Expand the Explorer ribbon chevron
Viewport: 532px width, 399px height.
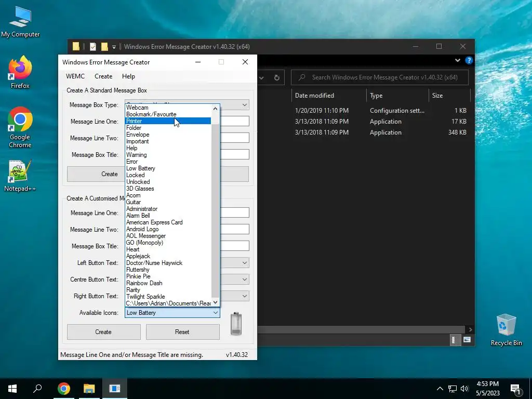tap(457, 60)
